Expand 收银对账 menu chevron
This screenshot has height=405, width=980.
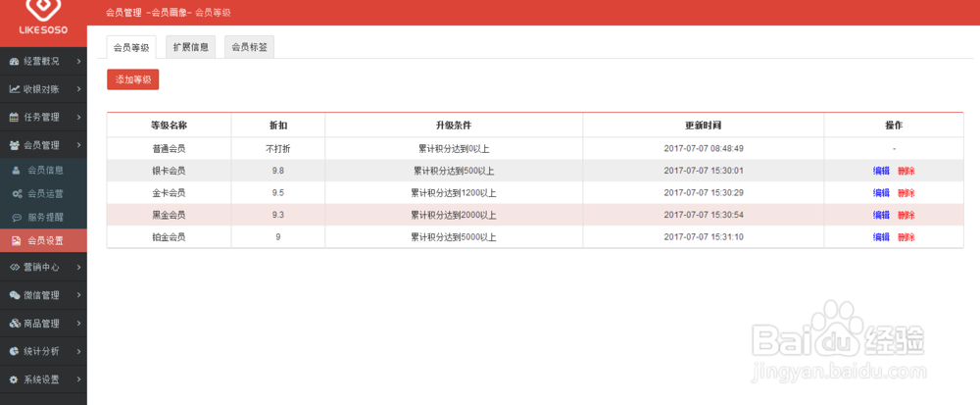(78, 89)
